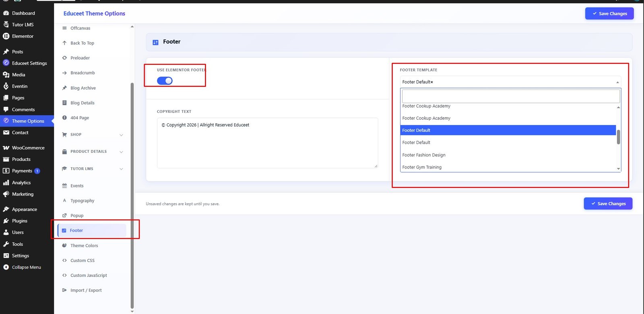Expand the SHOP section chevron
This screenshot has width=644, height=314.
(121, 135)
